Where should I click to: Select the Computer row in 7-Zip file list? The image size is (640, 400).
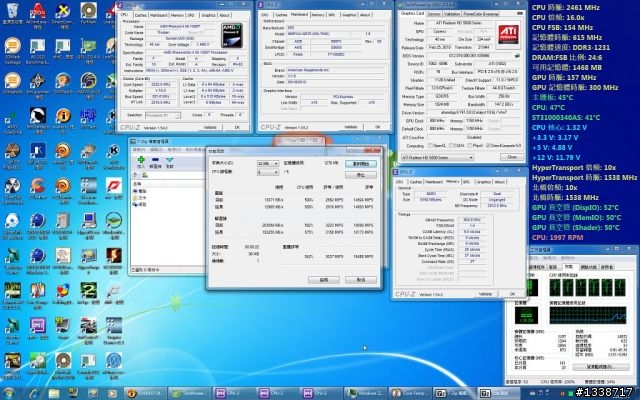pyautogui.click(x=140, y=191)
